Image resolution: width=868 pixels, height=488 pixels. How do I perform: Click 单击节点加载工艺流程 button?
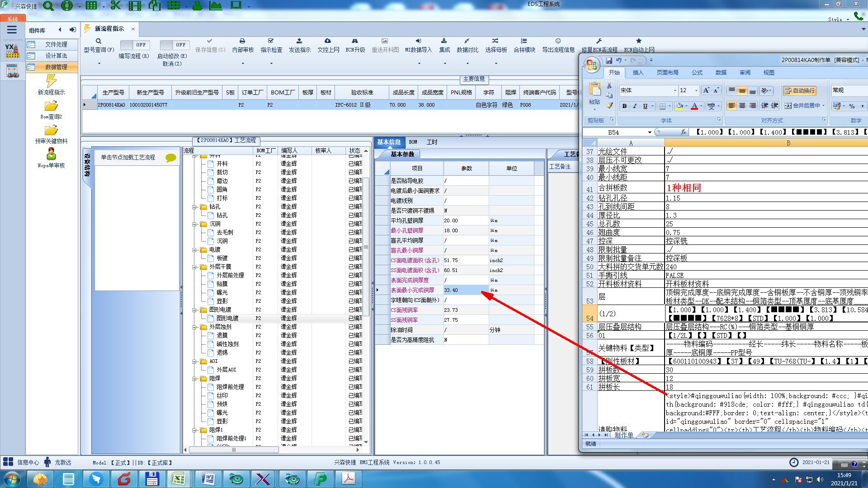pos(128,157)
